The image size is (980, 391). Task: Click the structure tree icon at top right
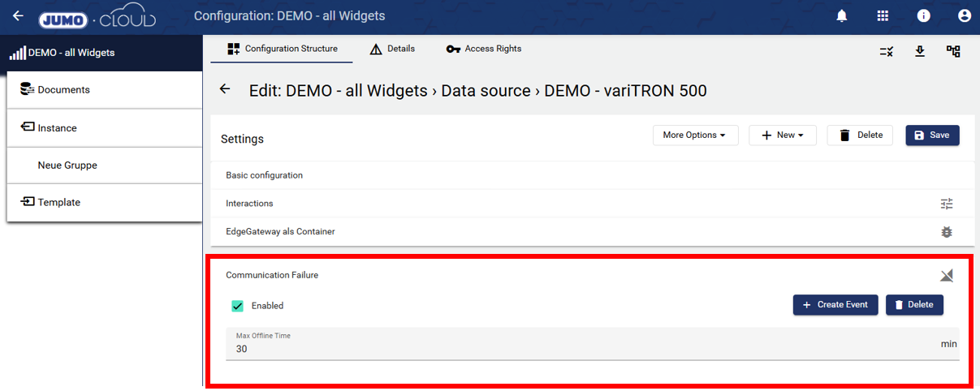953,51
